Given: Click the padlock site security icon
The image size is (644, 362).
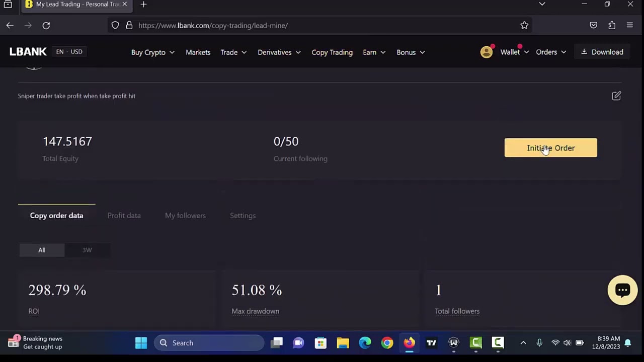Looking at the screenshot, I should click(129, 25).
